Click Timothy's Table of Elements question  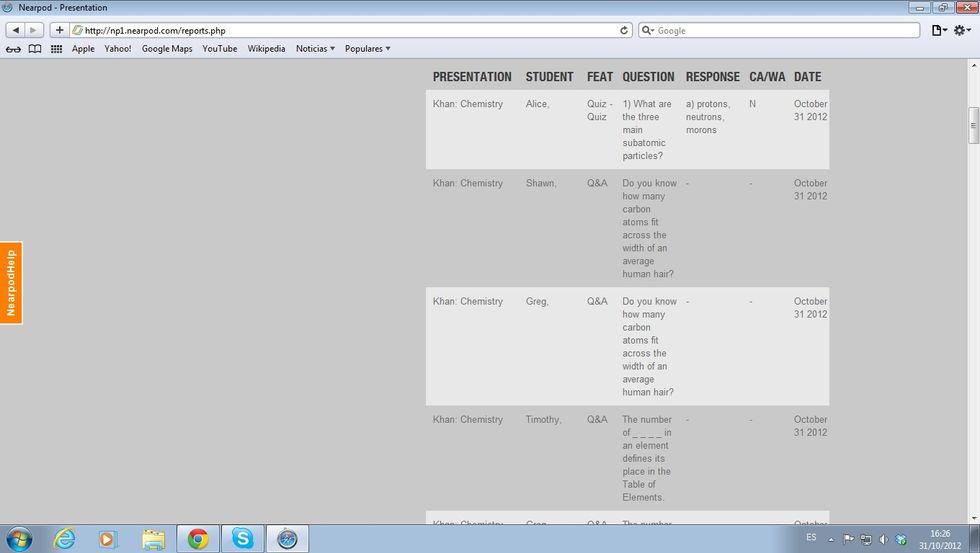click(x=647, y=458)
